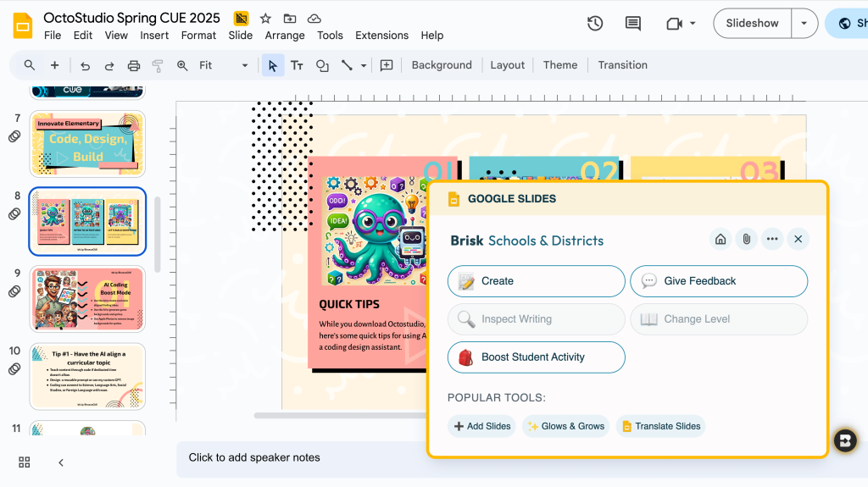
Task: Click the undo arrow
Action: click(85, 65)
